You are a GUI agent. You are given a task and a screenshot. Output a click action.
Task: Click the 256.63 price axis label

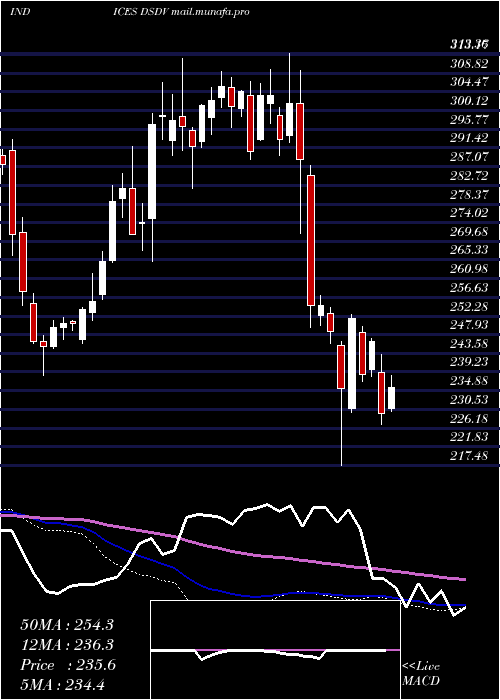(x=469, y=288)
